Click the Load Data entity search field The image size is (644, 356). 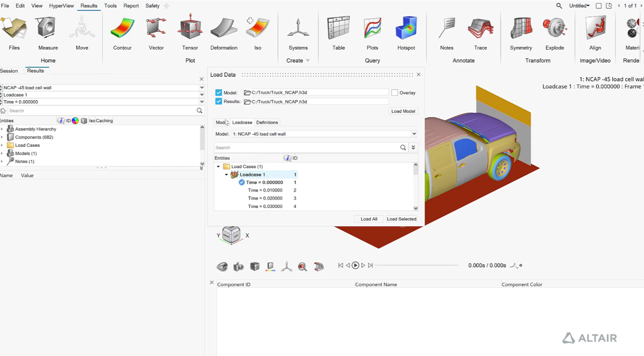coord(307,148)
